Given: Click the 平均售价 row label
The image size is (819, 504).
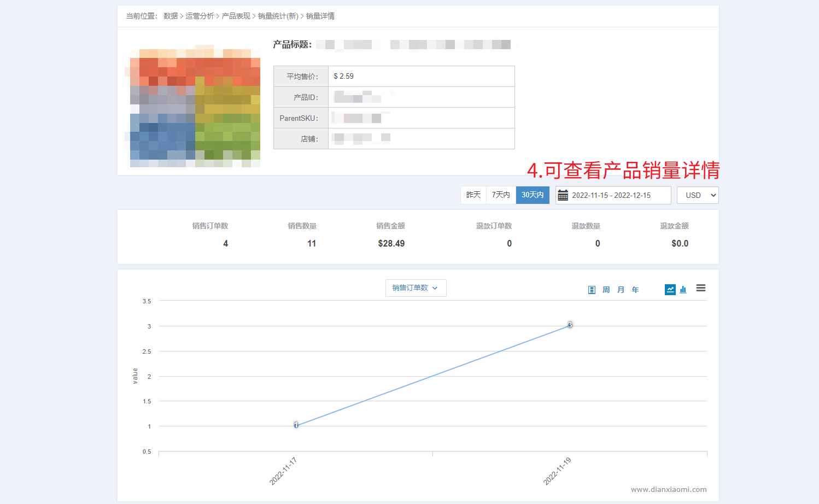Looking at the screenshot, I should [302, 77].
